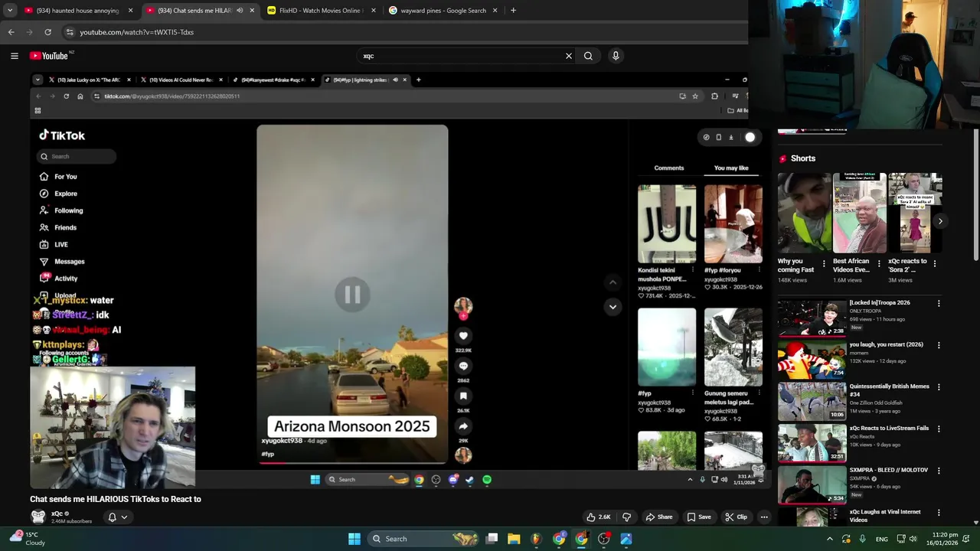
Task: Pause the TikTok video in player
Action: (352, 295)
